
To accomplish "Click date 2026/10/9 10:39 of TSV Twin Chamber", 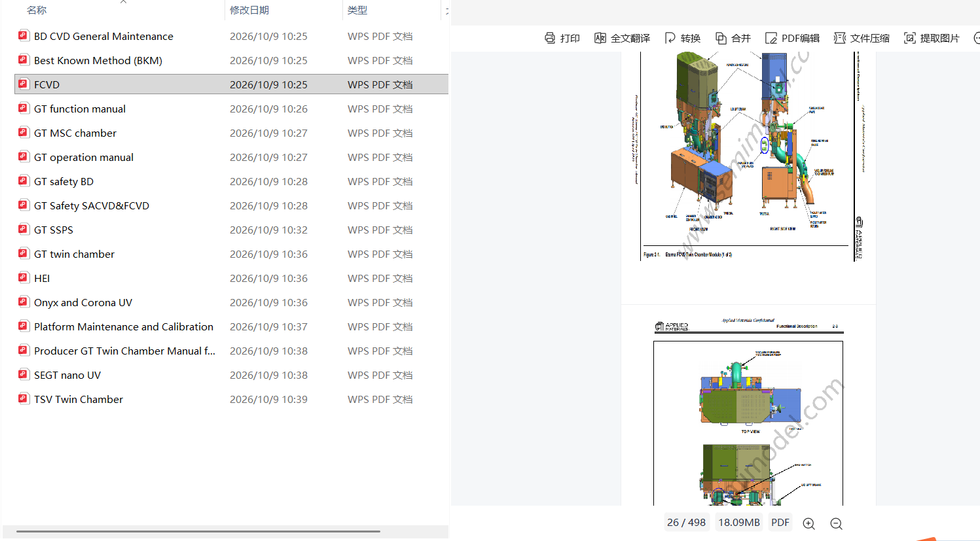I will [268, 399].
